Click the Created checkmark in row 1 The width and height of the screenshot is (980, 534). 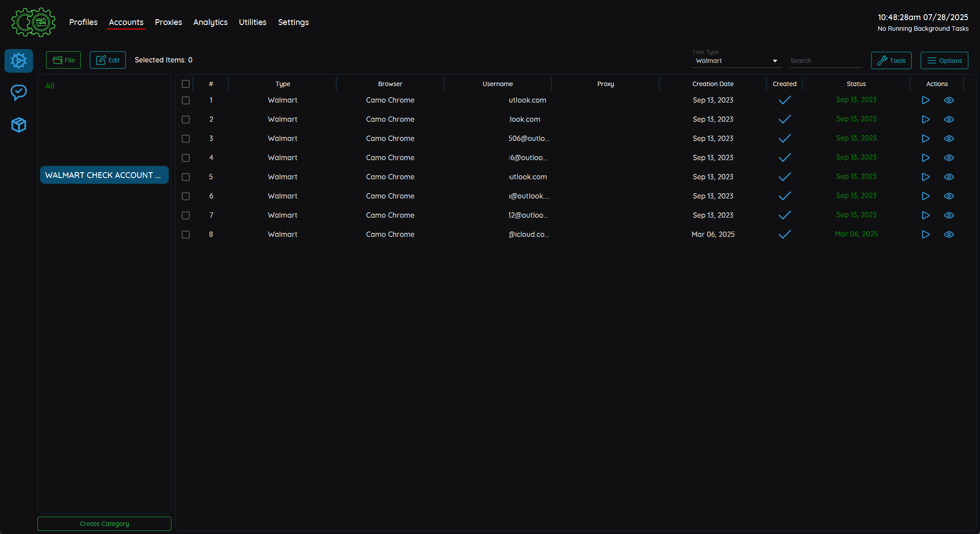coord(784,100)
